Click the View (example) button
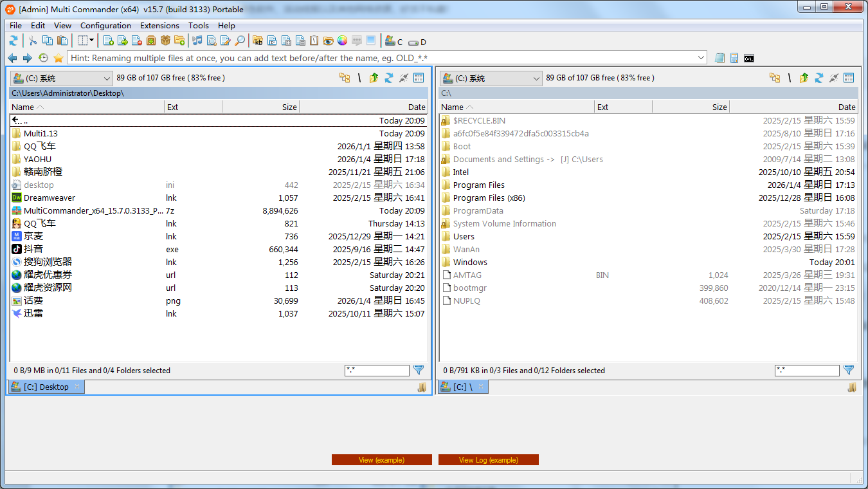This screenshot has width=868, height=489. tap(381, 460)
